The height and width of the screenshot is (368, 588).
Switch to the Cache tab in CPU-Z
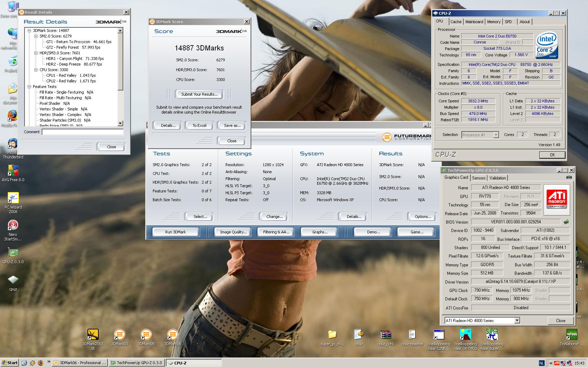coord(456,22)
